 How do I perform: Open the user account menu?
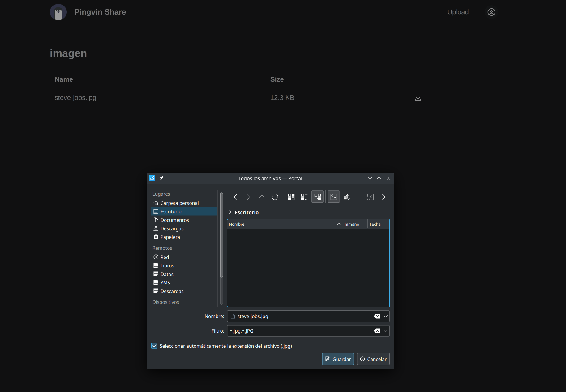point(491,12)
